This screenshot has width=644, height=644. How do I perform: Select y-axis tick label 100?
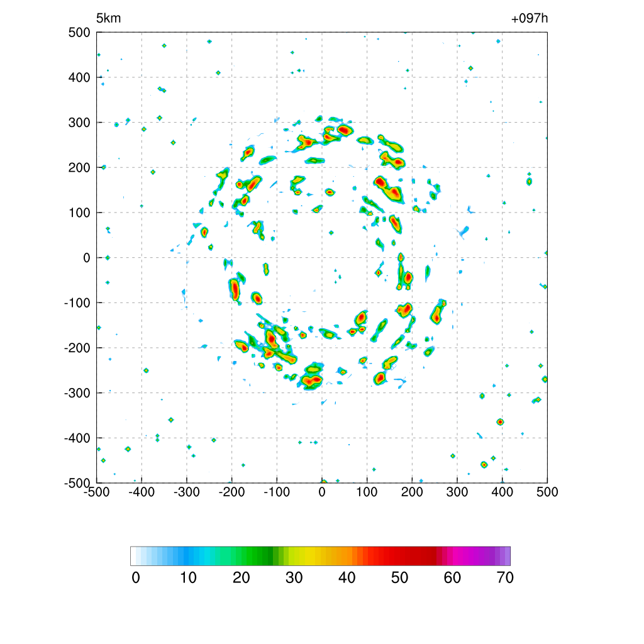(x=79, y=213)
